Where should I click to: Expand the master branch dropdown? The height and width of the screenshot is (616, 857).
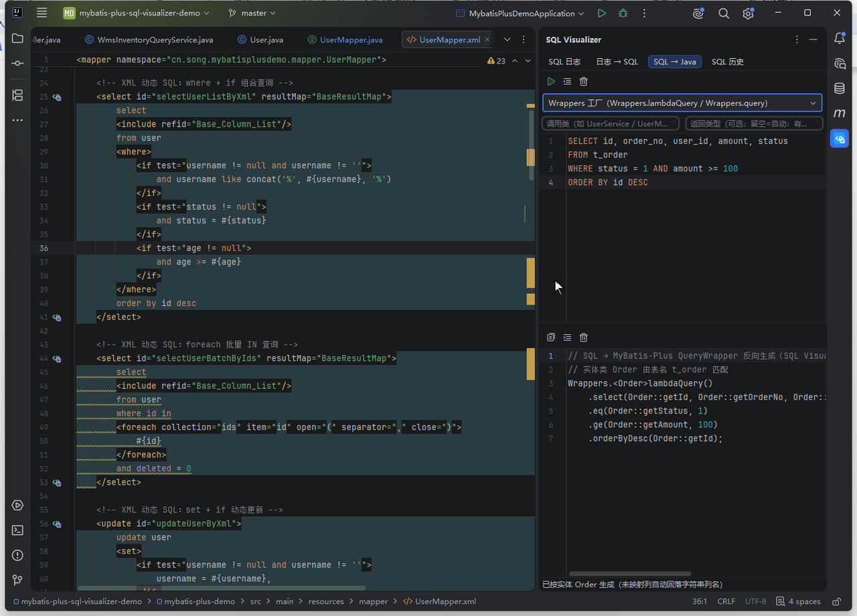(252, 13)
